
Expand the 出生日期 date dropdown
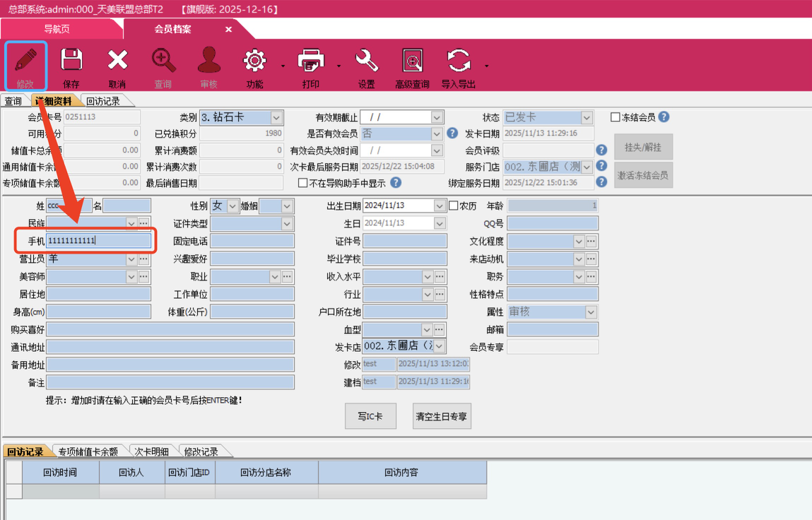click(x=439, y=206)
